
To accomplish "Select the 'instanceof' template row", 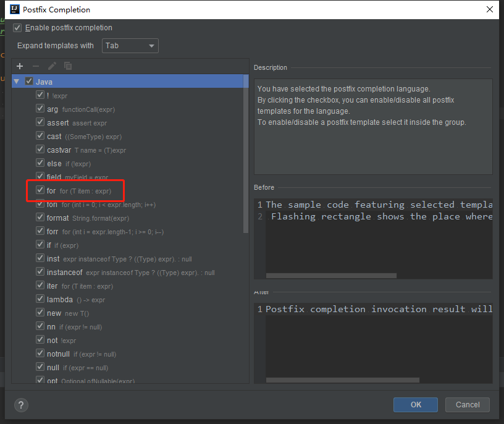I will (x=128, y=273).
